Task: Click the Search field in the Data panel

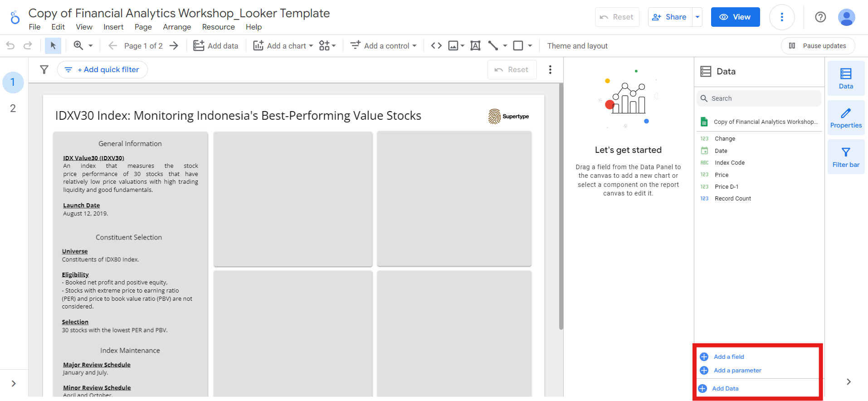Action: tap(758, 98)
